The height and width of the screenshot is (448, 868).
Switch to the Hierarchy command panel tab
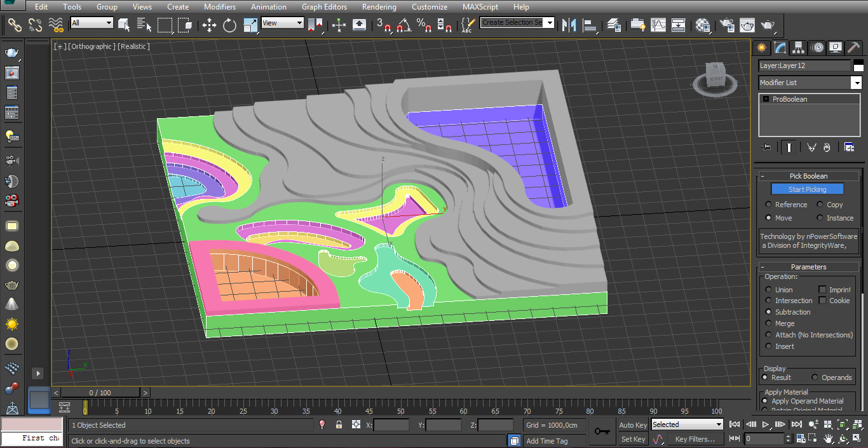(x=799, y=48)
